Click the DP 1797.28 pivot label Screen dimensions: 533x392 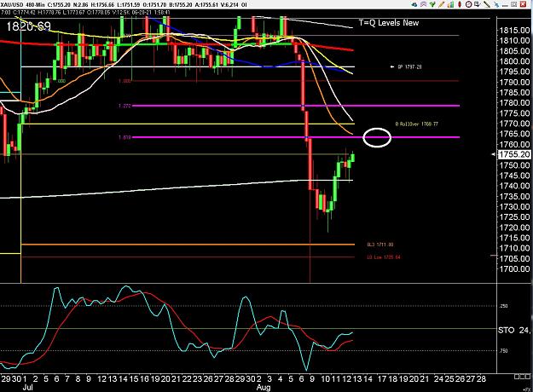pyautogui.click(x=409, y=67)
